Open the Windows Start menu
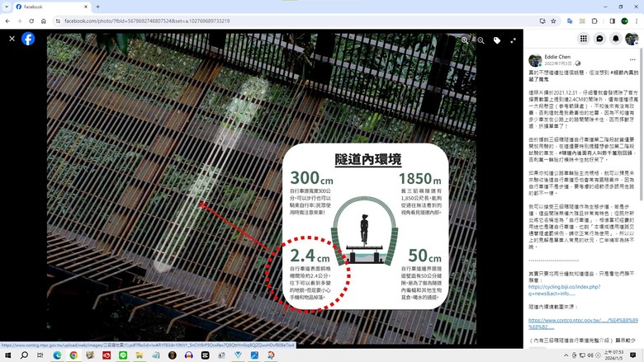 tap(7, 355)
